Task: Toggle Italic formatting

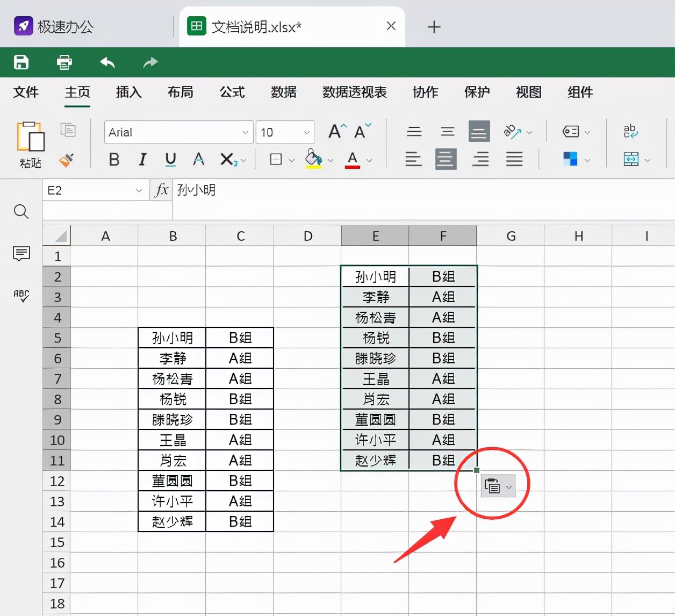Action: pyautogui.click(x=142, y=160)
